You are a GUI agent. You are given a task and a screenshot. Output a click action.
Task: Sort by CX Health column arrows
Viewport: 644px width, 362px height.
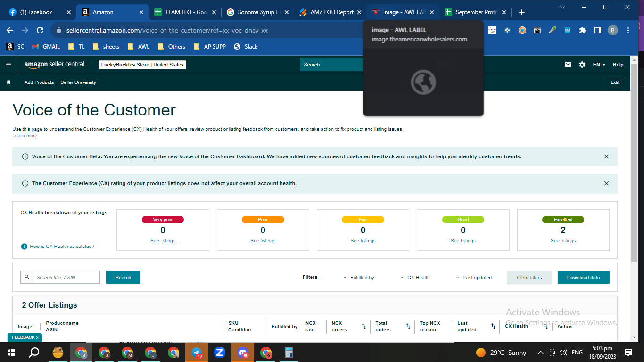tap(546, 326)
